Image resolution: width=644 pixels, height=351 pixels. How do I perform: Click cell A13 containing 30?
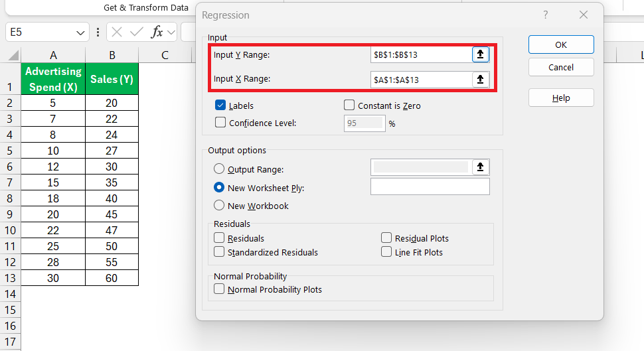tap(53, 278)
